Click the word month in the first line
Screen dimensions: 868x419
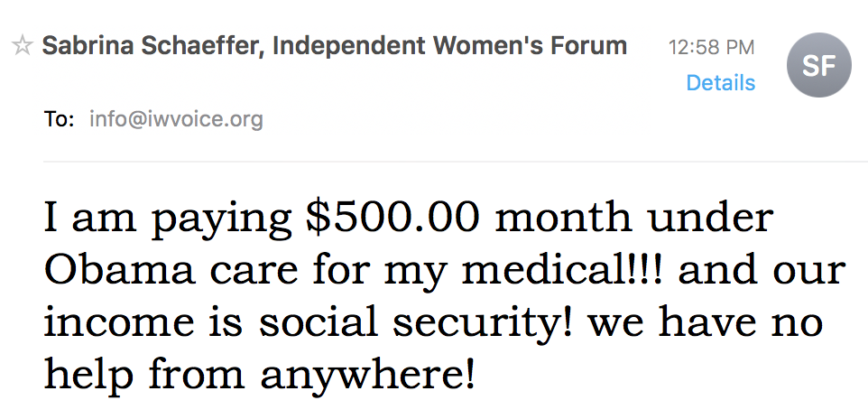563,217
